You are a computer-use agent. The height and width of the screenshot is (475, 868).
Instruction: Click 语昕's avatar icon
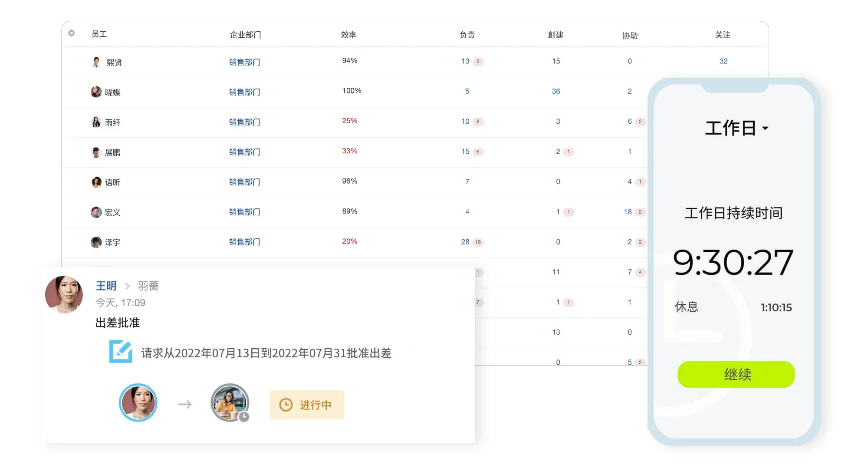click(x=96, y=182)
